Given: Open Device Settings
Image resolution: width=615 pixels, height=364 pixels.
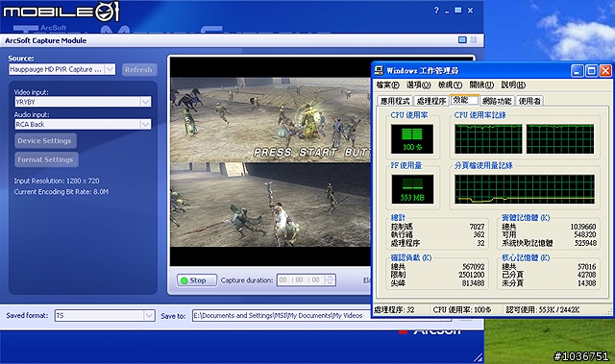Looking at the screenshot, I should pos(45,140).
